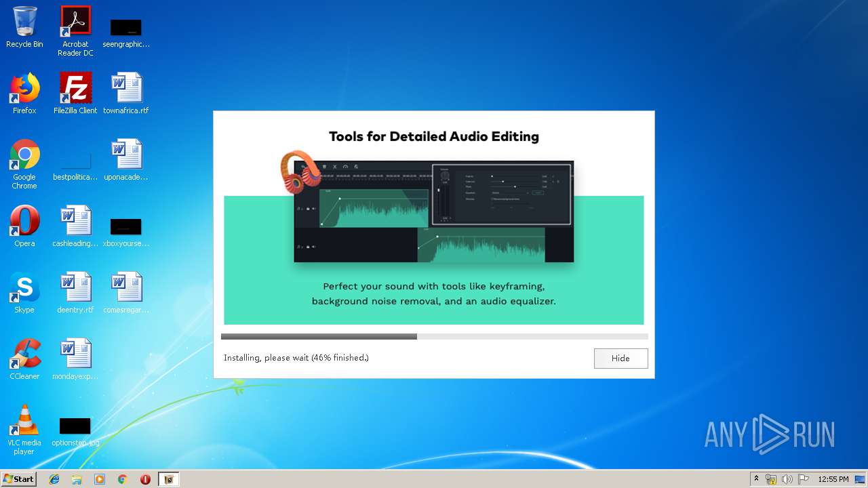868x488 pixels.
Task: Select the comesregar document icon
Action: tap(126, 293)
